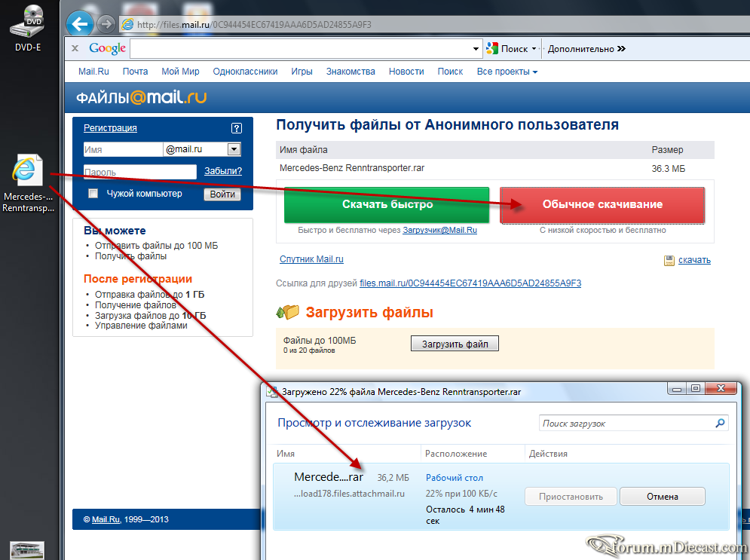Viewport: 750px width, 560px height.
Task: Open the Спутник Mail.ru link
Action: 311,259
